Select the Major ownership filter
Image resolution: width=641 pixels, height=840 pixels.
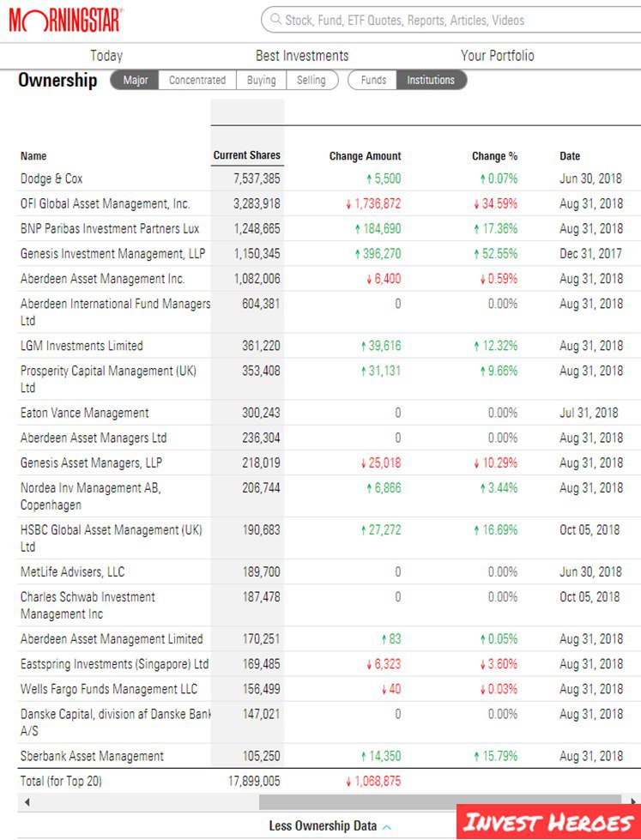[x=136, y=80]
